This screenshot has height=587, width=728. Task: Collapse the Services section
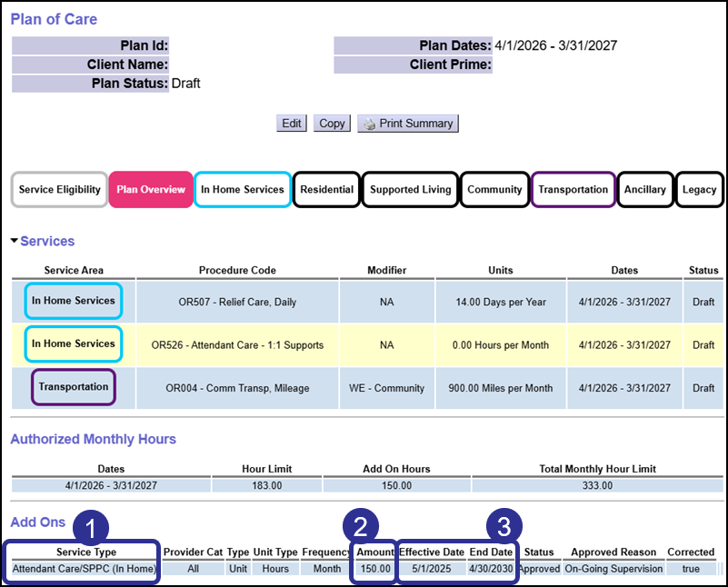[x=13, y=240]
